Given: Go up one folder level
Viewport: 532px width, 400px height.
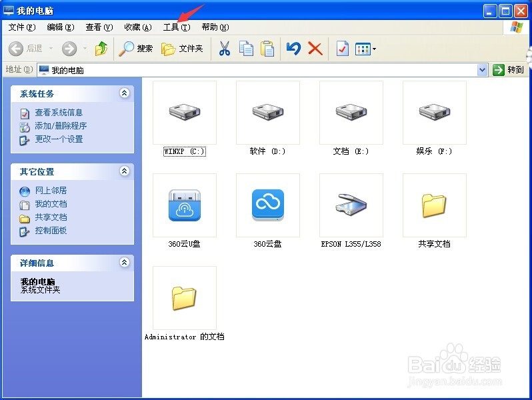Looking at the screenshot, I should (101, 49).
